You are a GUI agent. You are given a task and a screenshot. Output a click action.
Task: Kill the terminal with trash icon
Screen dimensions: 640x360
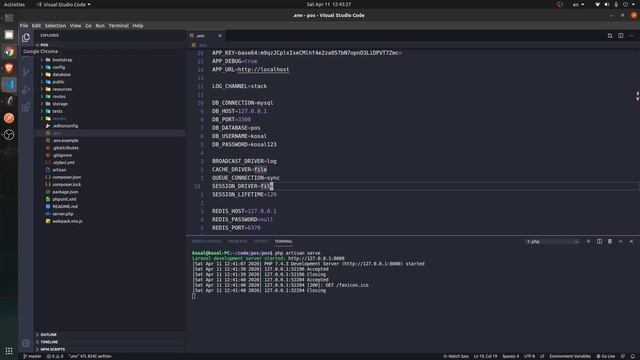(x=610, y=241)
